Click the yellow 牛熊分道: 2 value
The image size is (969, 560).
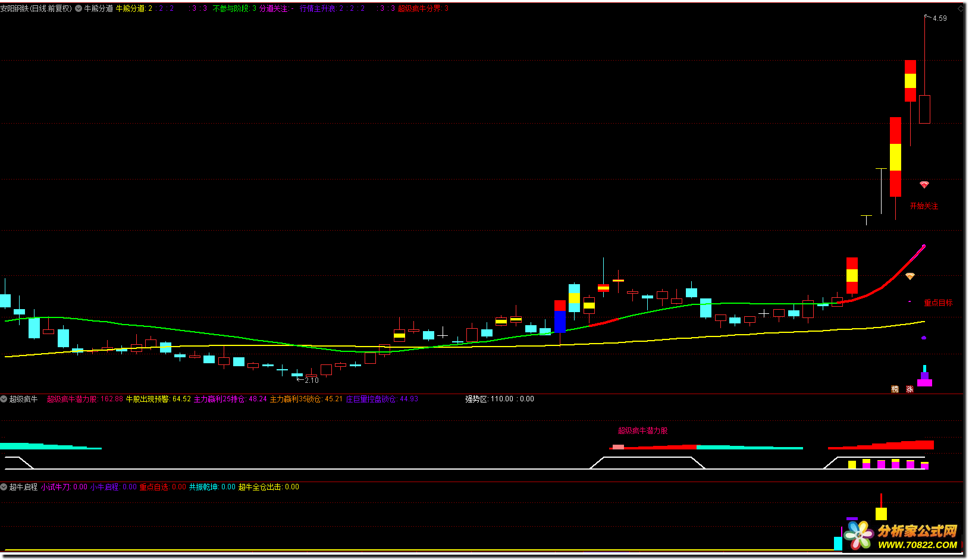point(134,8)
